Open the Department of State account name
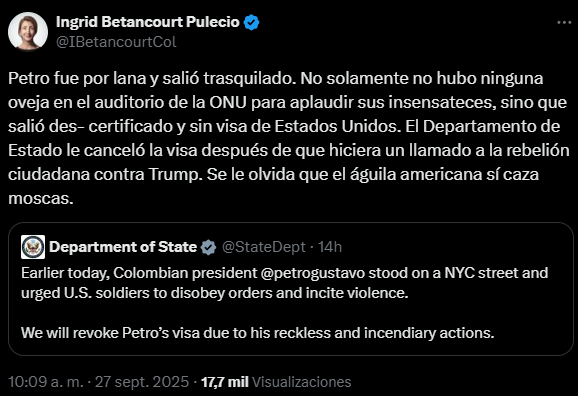 point(123,247)
